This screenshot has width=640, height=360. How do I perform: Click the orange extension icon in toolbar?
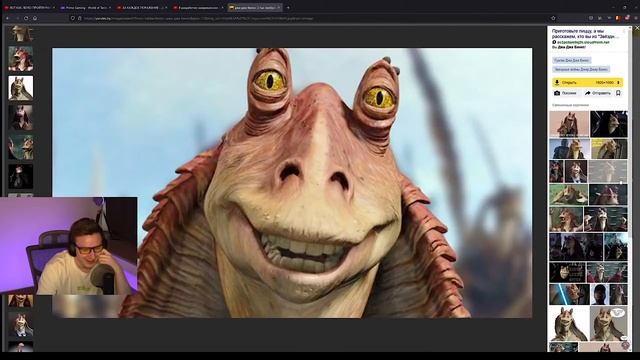coord(617,18)
